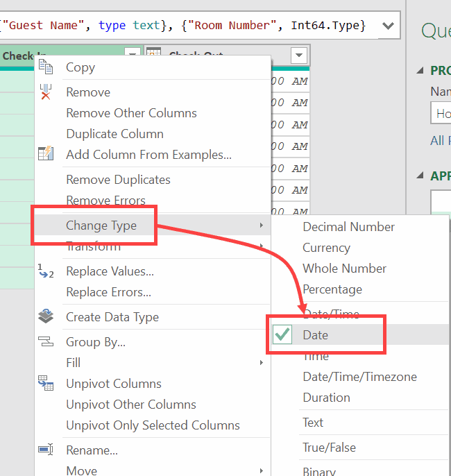Open the Check Out column filter dropdown
The image size is (451, 476).
(299, 55)
